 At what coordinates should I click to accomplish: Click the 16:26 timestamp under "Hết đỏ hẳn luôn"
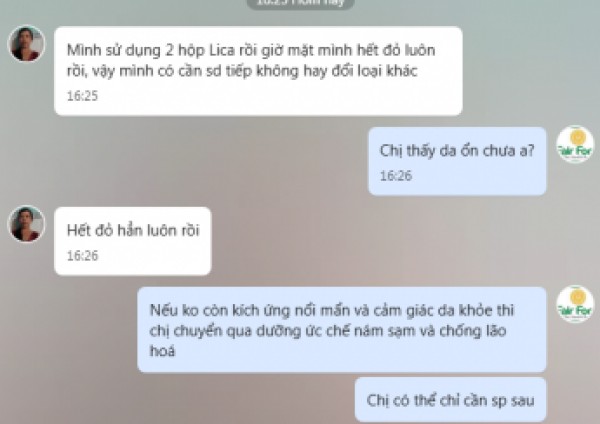[x=82, y=256]
